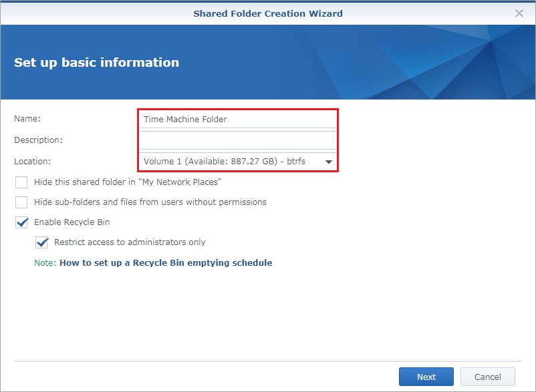Click the Next button
The image size is (536, 392).
426,377
